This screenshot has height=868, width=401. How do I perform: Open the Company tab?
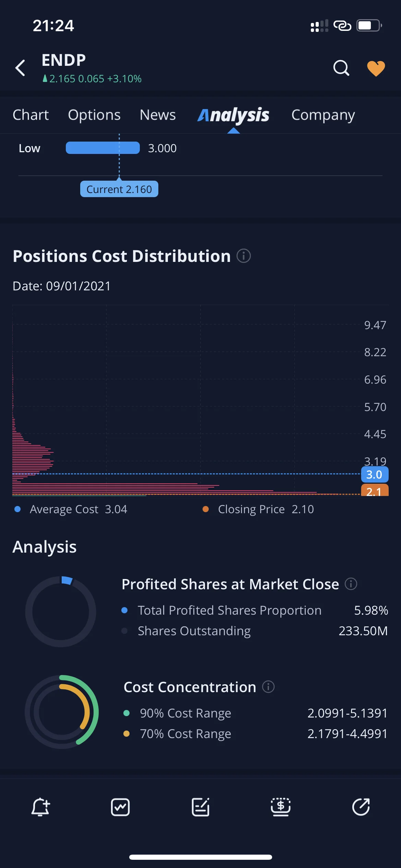pyautogui.click(x=323, y=115)
